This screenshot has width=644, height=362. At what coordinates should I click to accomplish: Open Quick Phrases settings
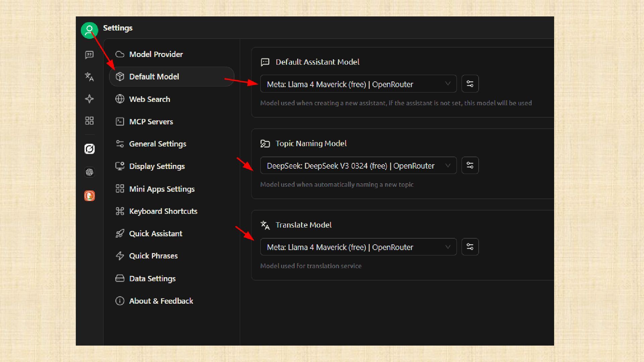pos(171,256)
